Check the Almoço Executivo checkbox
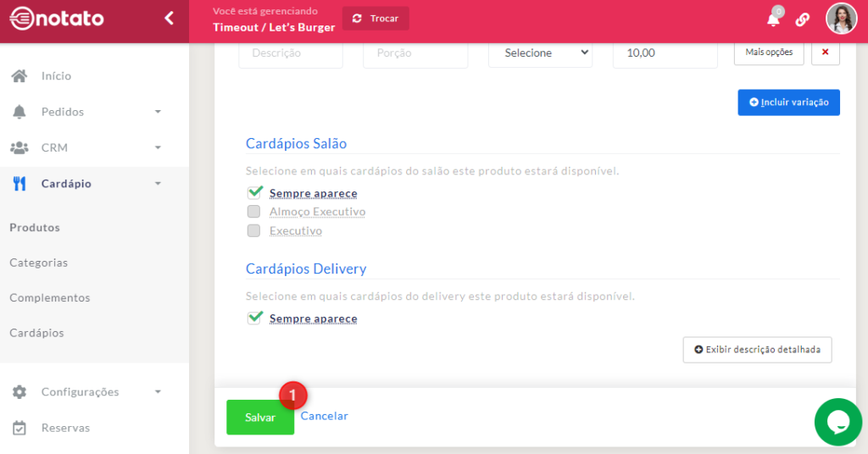868x454 pixels. [253, 212]
